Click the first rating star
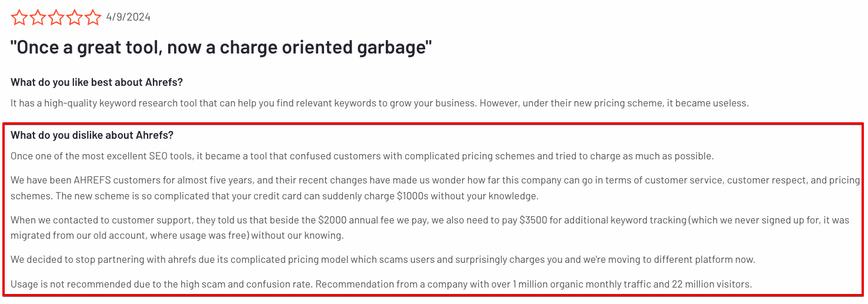 tap(19, 18)
